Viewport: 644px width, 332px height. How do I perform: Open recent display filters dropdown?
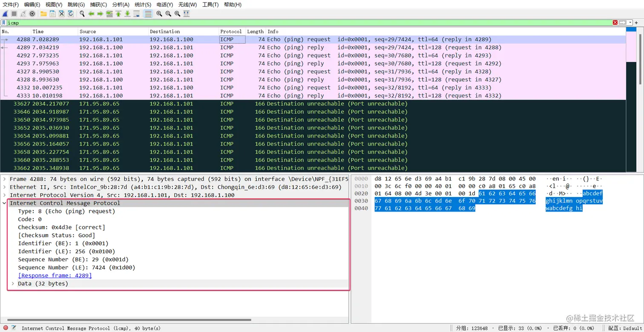630,23
